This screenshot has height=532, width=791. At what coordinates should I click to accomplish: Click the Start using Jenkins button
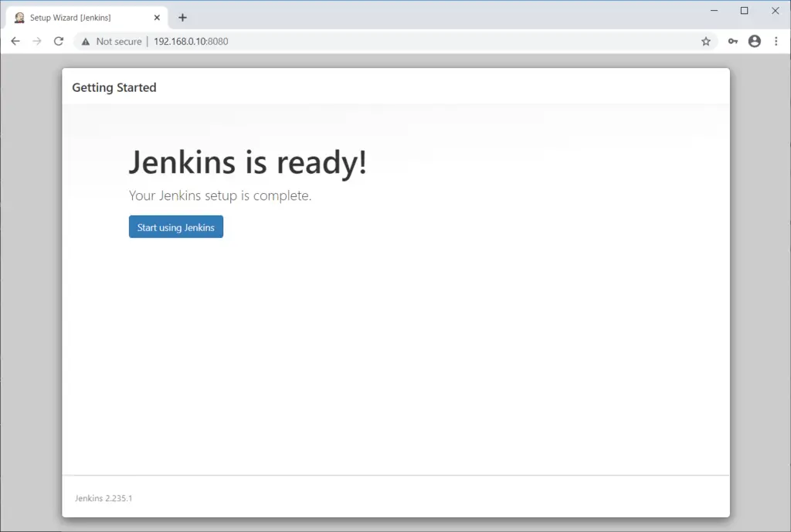click(x=175, y=227)
